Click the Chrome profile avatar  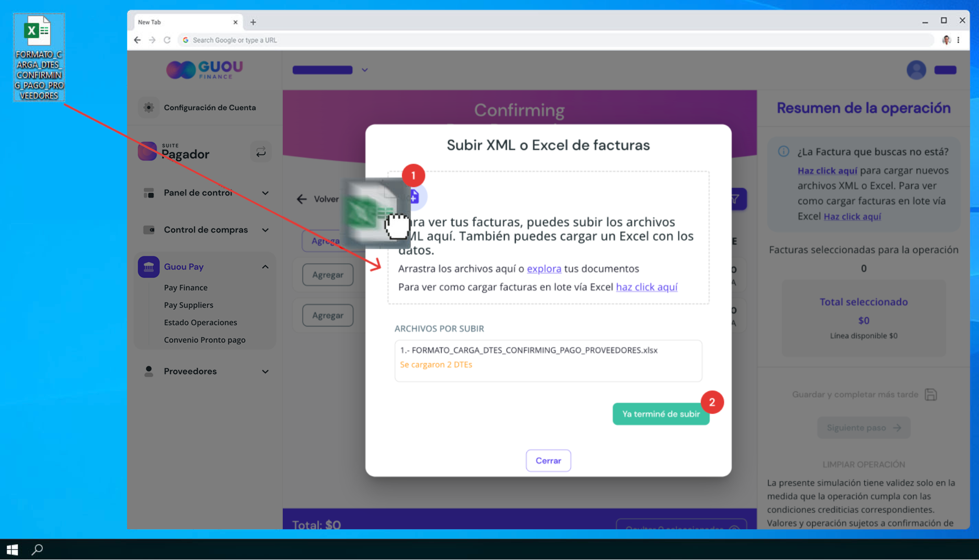[x=946, y=40]
